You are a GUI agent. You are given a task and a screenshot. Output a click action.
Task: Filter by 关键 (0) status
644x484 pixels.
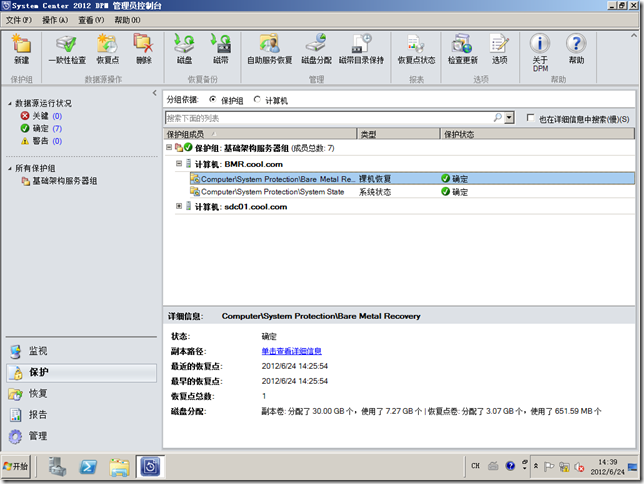point(41,116)
